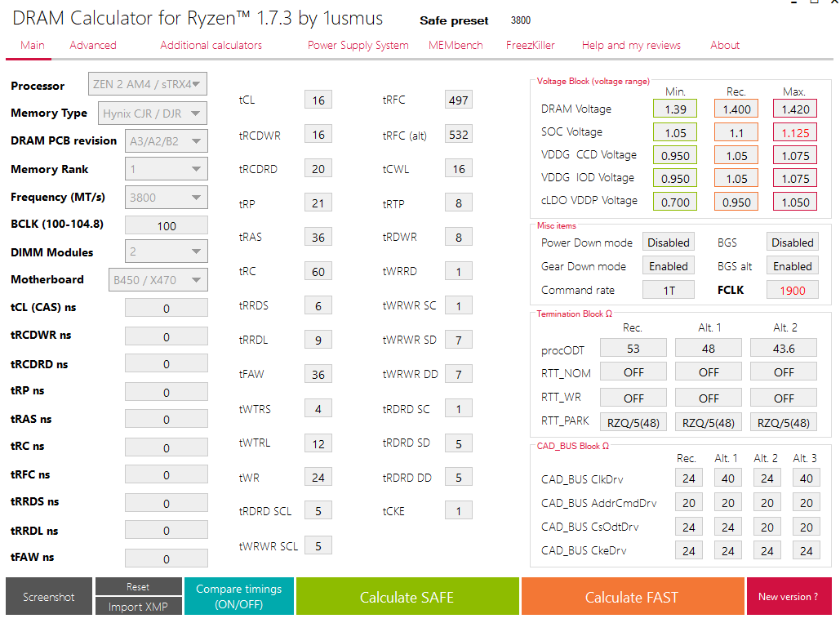Image resolution: width=840 pixels, height=623 pixels.
Task: Click the New version ? button
Action: [x=789, y=596]
